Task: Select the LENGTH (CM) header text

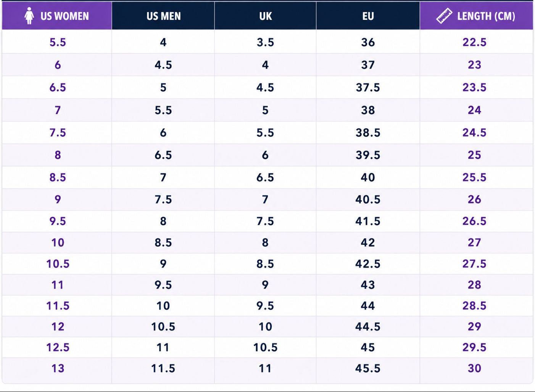Action: [x=486, y=16]
